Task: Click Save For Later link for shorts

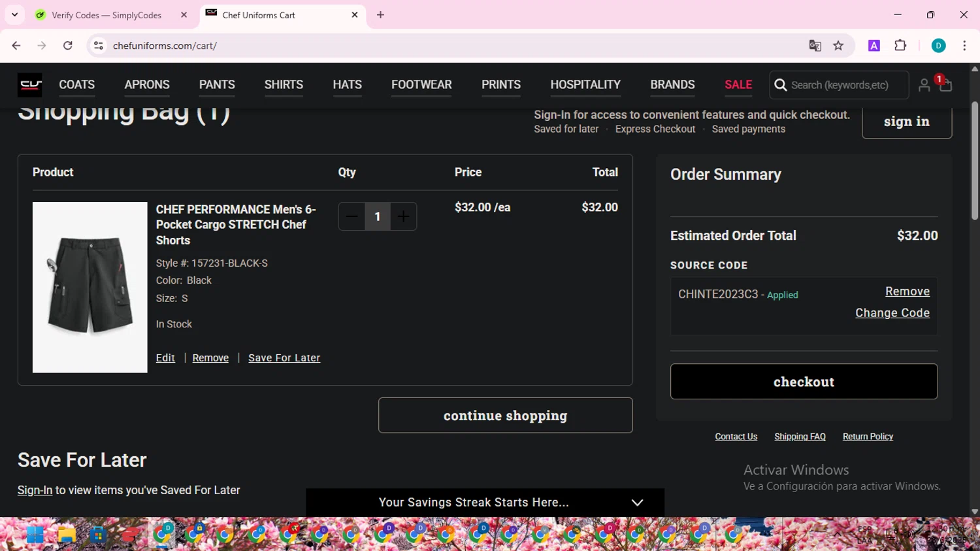Action: [284, 358]
